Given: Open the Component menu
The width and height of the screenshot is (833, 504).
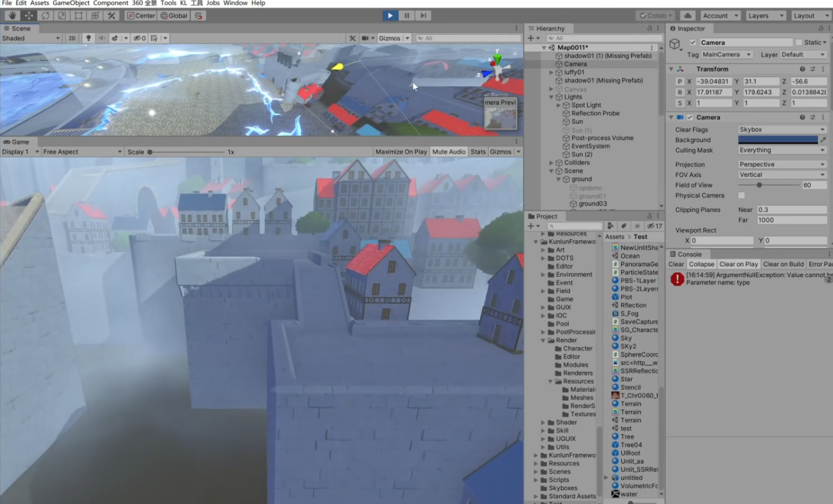Looking at the screenshot, I should pos(110,3).
